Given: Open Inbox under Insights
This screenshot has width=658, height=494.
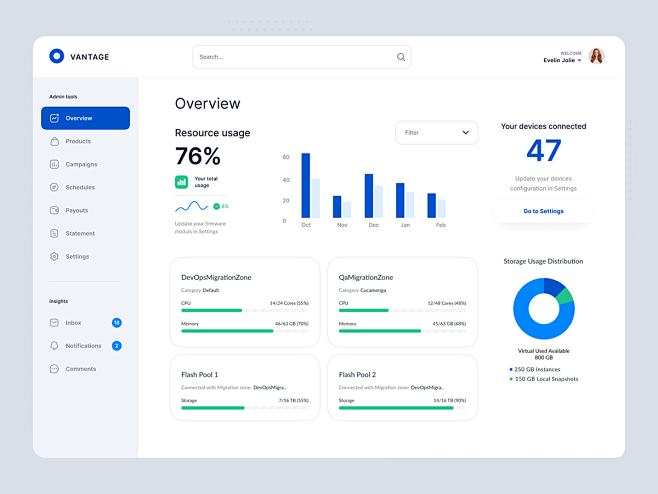Looking at the screenshot, I should [x=73, y=323].
